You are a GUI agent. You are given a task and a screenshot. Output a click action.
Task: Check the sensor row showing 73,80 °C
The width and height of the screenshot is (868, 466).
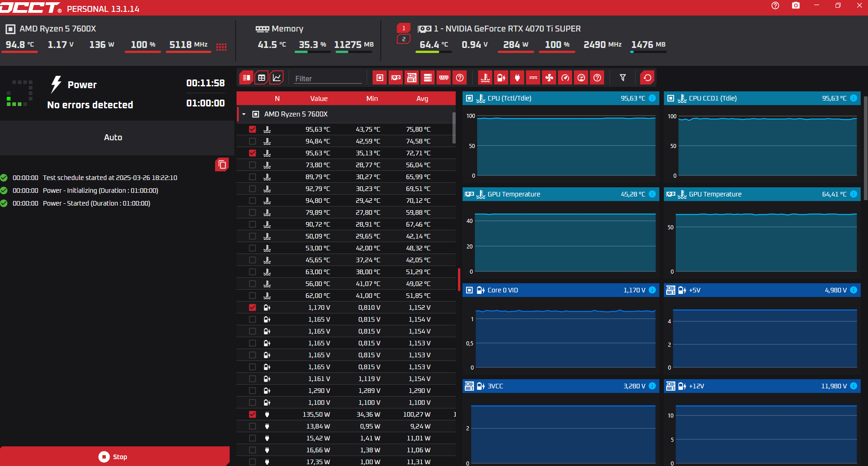pos(253,165)
